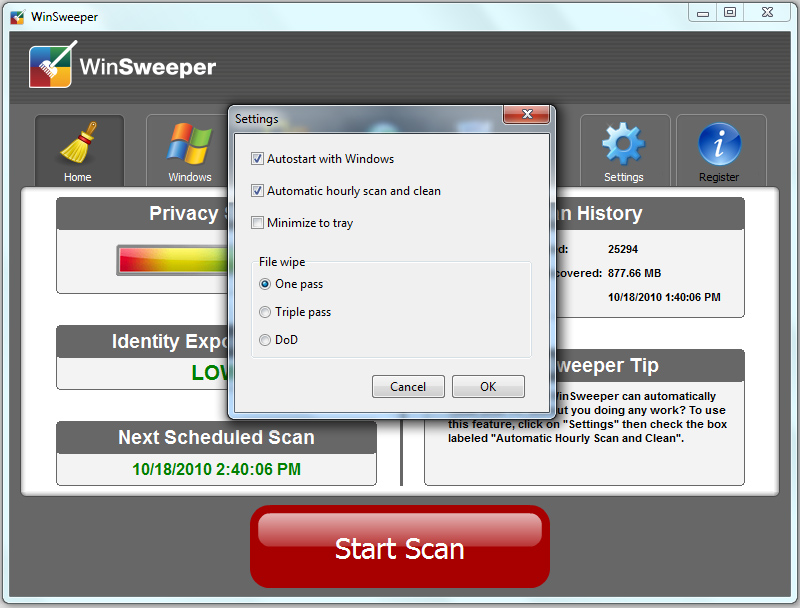Choose Triple pass file wipe
Screen dimensions: 800x608
(x=265, y=312)
